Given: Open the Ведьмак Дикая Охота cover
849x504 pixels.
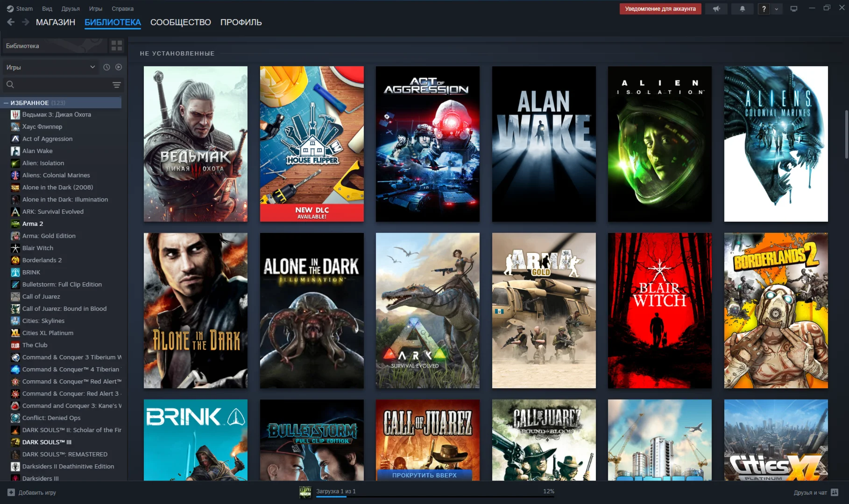Looking at the screenshot, I should pyautogui.click(x=196, y=144).
